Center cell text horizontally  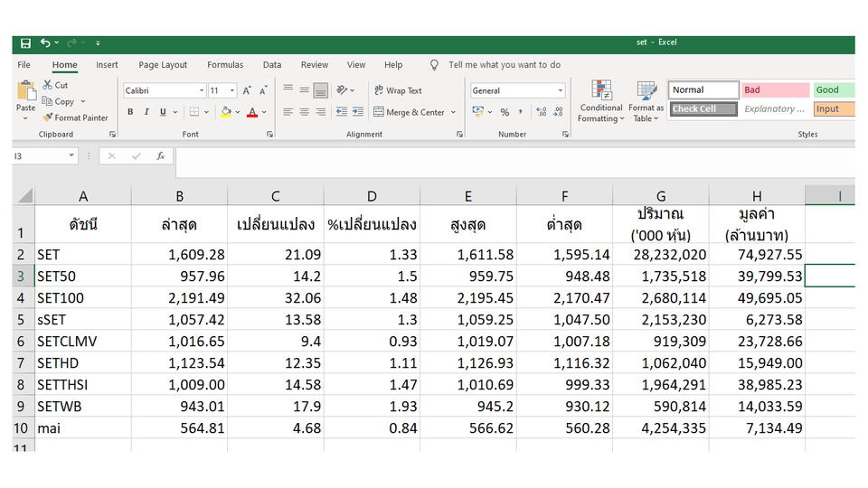click(304, 112)
